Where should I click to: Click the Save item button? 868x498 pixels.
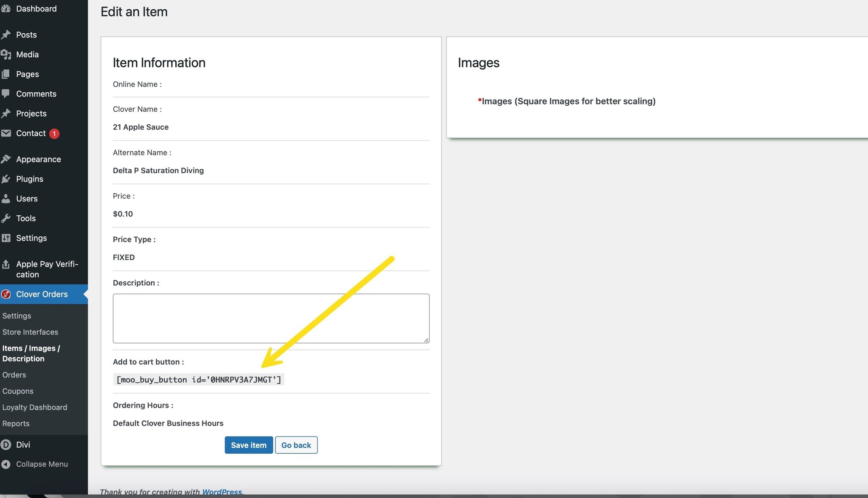tap(248, 445)
